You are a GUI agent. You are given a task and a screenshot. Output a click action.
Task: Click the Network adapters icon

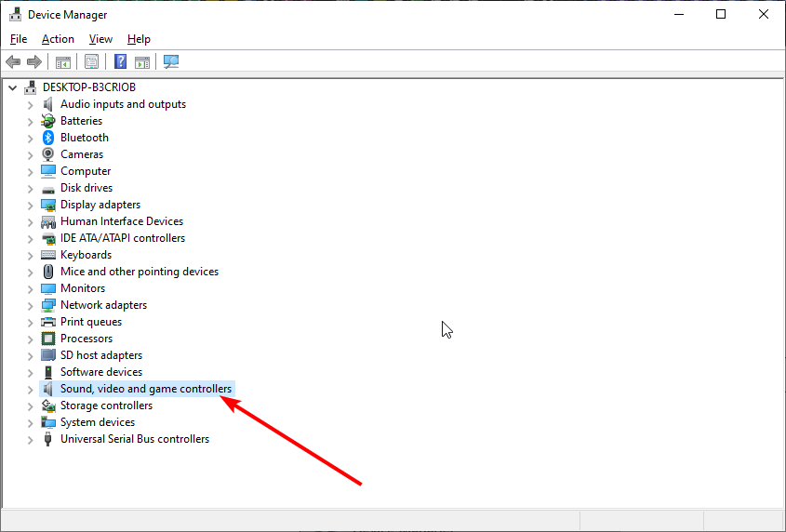pyautogui.click(x=48, y=305)
